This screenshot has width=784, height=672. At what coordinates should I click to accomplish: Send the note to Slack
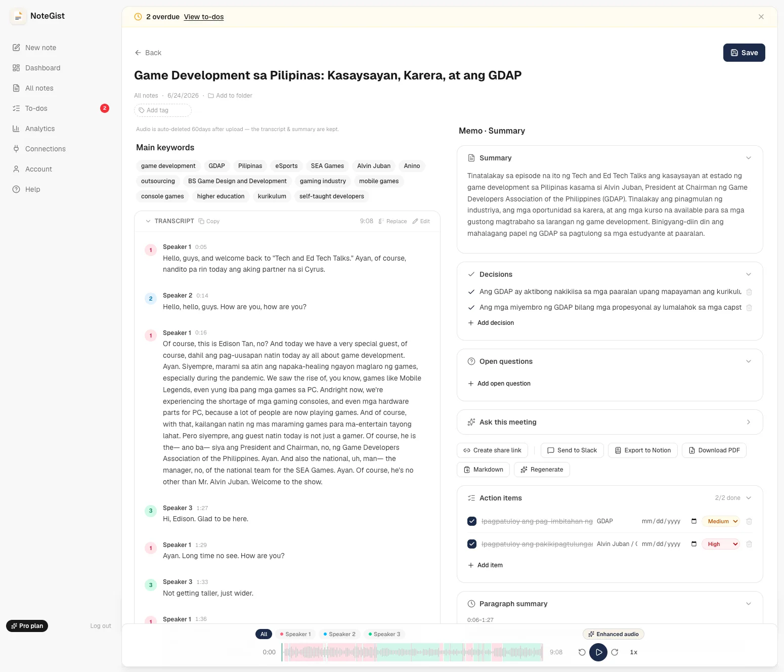[x=572, y=450]
